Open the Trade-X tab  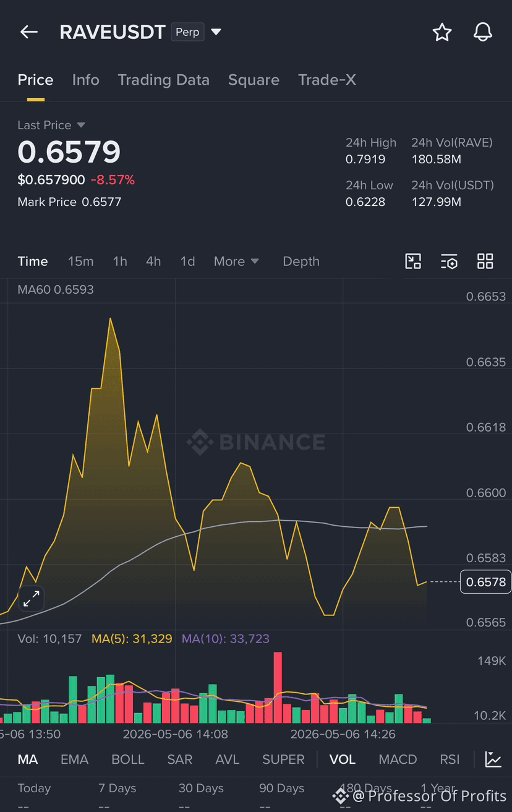(x=326, y=80)
